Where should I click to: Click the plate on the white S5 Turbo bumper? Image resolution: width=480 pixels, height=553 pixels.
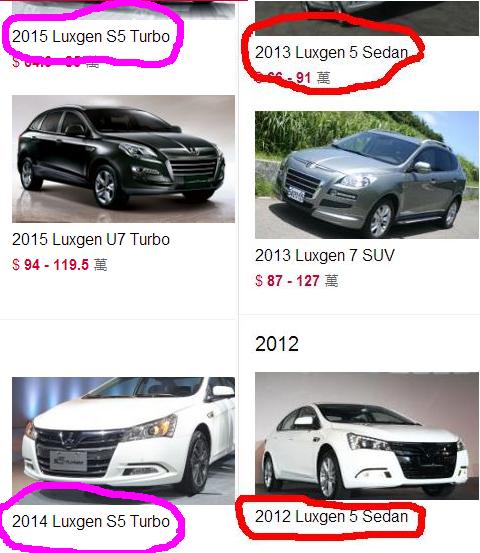point(68,461)
